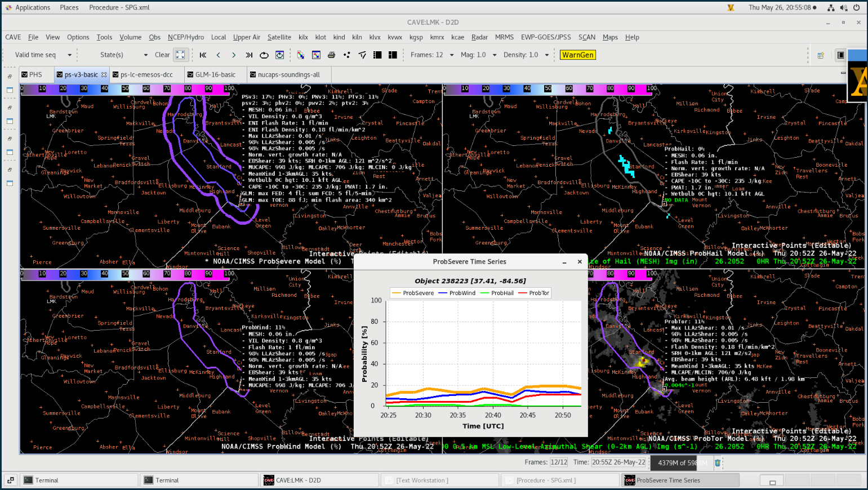This screenshot has width=868, height=490.
Task: Jump to the last frame
Action: point(249,55)
